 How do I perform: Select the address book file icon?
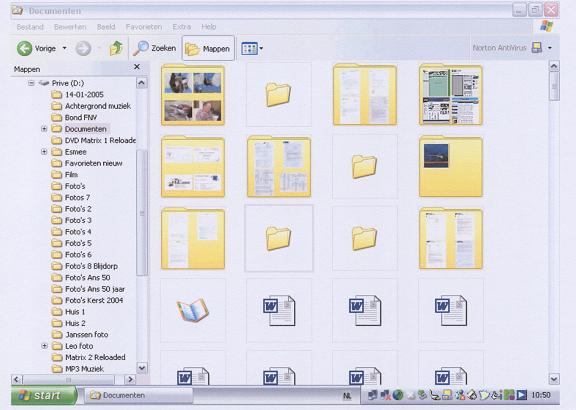pyautogui.click(x=193, y=310)
